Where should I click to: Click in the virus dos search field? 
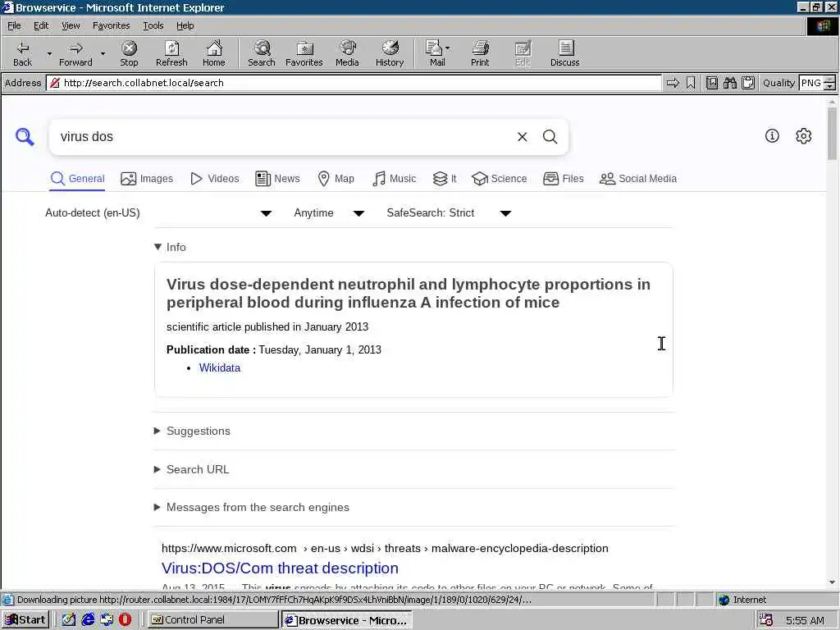click(284, 137)
